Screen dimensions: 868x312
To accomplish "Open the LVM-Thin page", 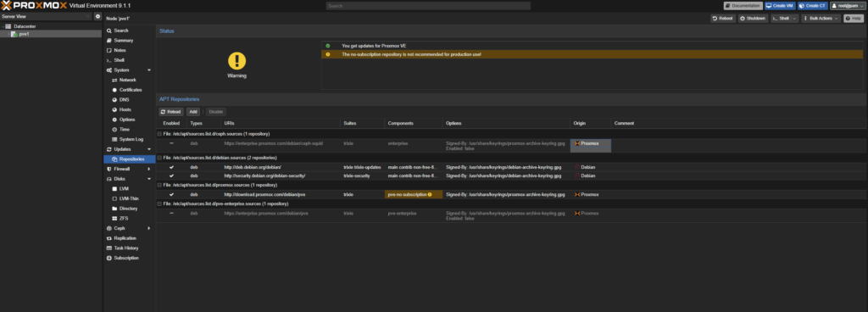I will click(x=129, y=198).
